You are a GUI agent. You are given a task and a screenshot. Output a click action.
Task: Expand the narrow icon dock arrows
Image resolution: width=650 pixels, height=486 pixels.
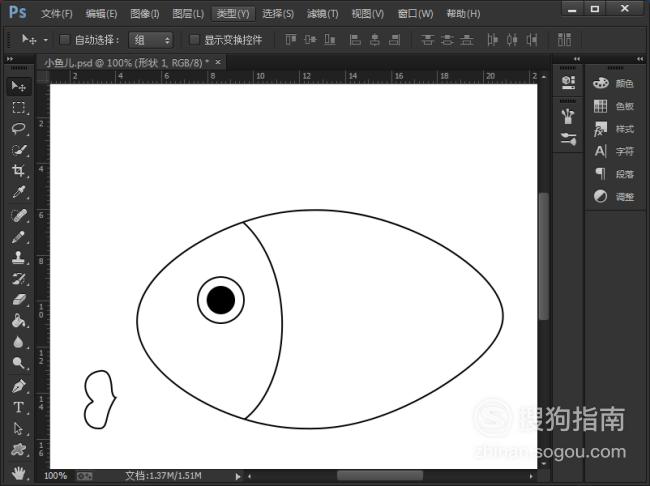577,59
